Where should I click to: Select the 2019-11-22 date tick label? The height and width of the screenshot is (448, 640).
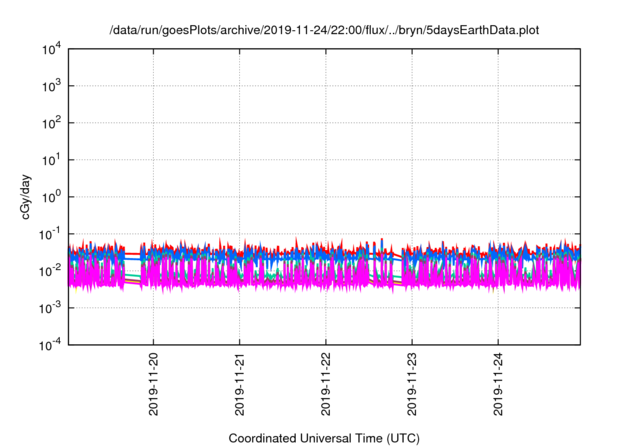tap(326, 385)
